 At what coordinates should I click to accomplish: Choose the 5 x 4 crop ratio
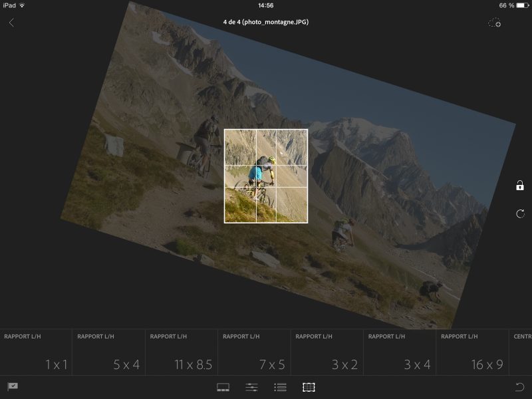[109, 352]
